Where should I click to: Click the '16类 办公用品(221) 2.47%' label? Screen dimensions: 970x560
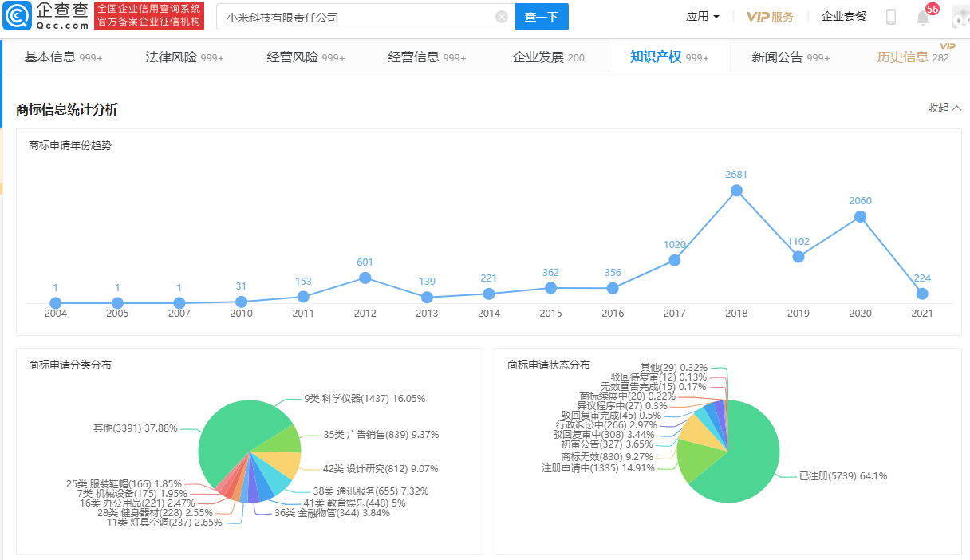click(x=137, y=503)
